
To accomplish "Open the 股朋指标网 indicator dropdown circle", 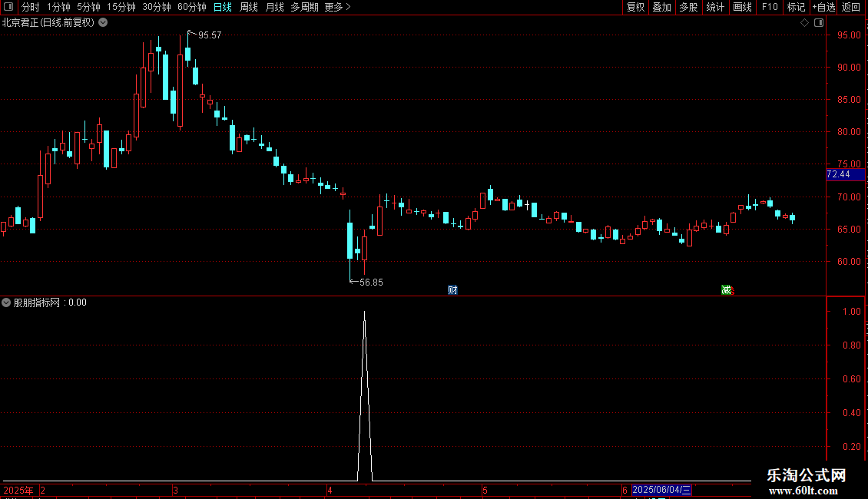I will (x=6, y=302).
